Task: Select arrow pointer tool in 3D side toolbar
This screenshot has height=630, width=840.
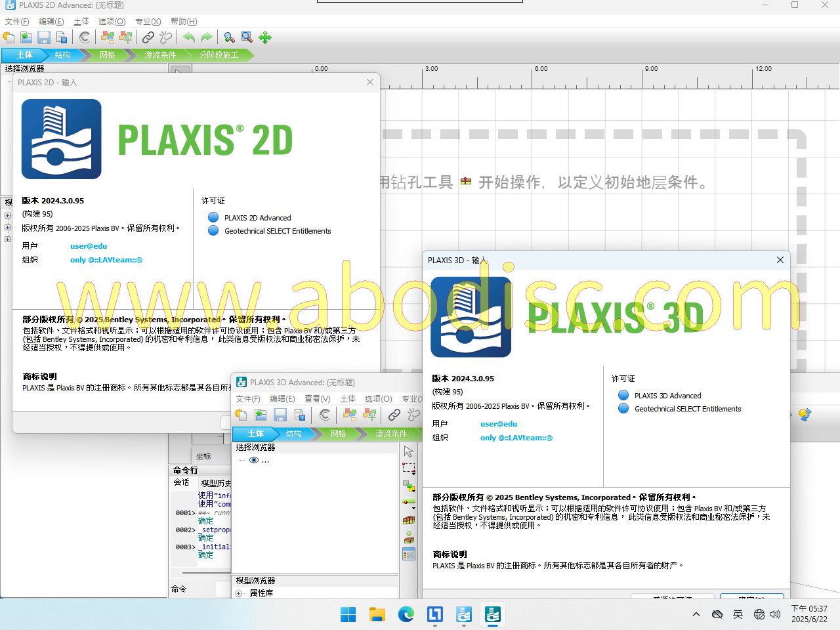Action: [x=409, y=451]
